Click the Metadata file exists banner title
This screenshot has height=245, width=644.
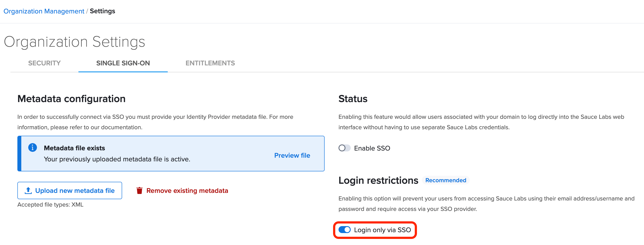pos(74,148)
